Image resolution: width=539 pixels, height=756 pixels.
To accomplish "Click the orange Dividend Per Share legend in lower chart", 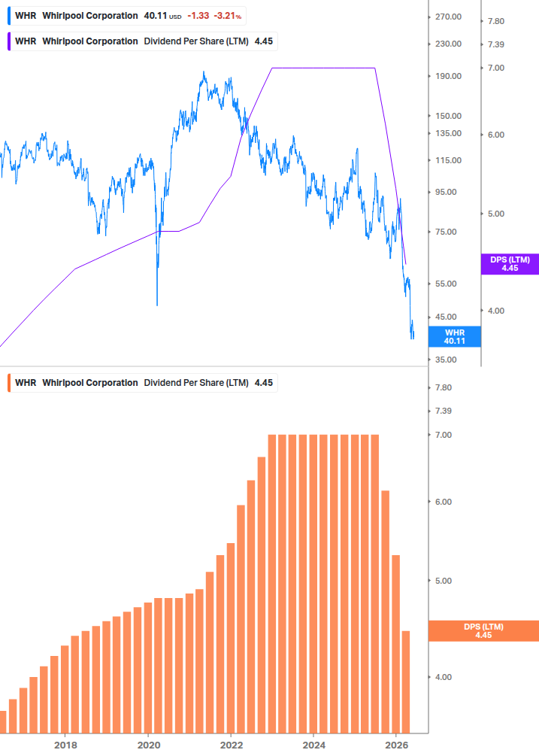I will 143,383.
